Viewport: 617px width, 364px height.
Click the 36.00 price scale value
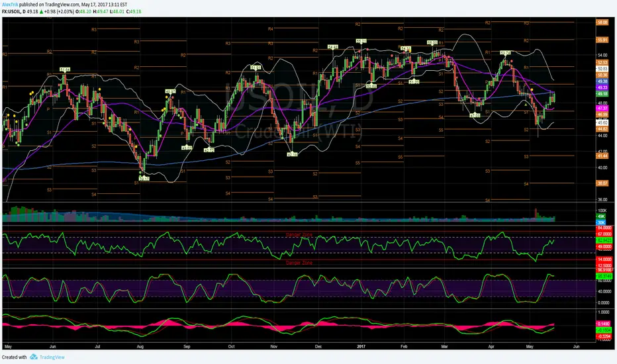point(602,199)
